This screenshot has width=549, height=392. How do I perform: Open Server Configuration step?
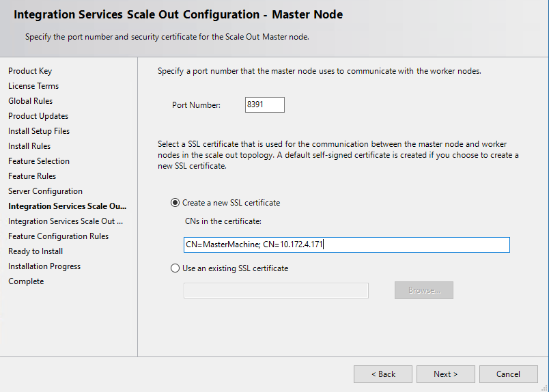[45, 191]
